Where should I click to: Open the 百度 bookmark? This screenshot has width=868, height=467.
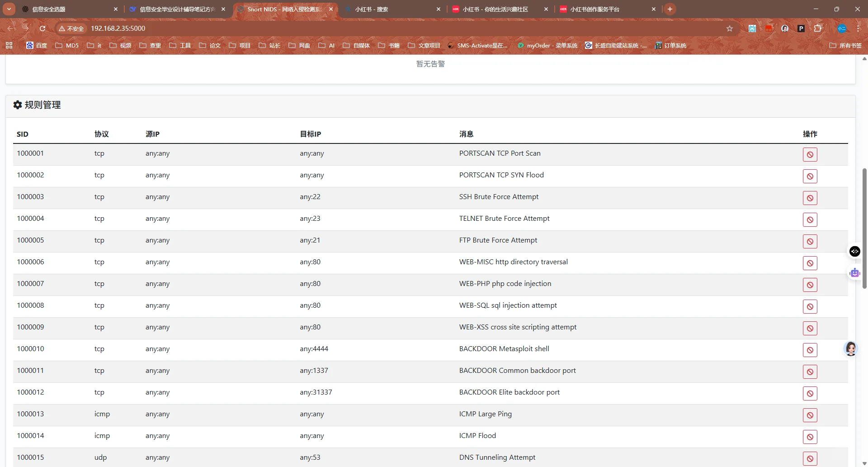[x=37, y=45]
